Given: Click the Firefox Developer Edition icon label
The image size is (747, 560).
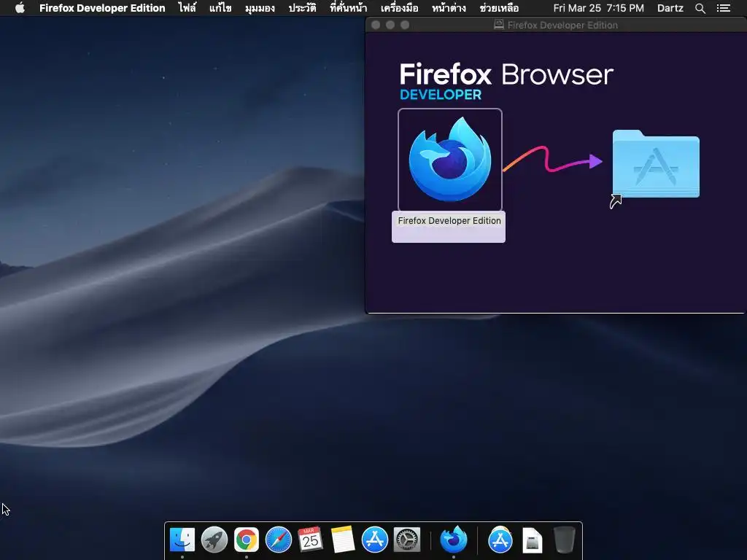Looking at the screenshot, I should pos(449,220).
